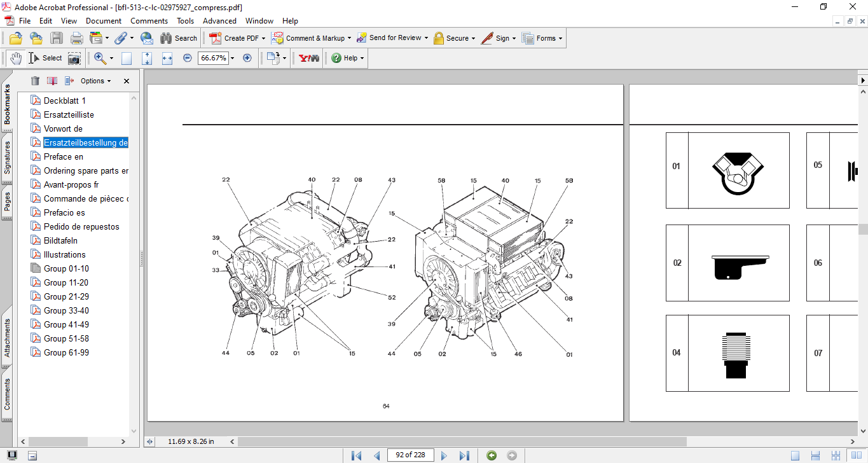Go to the last page
This screenshot has height=463, width=868.
[x=464, y=455]
